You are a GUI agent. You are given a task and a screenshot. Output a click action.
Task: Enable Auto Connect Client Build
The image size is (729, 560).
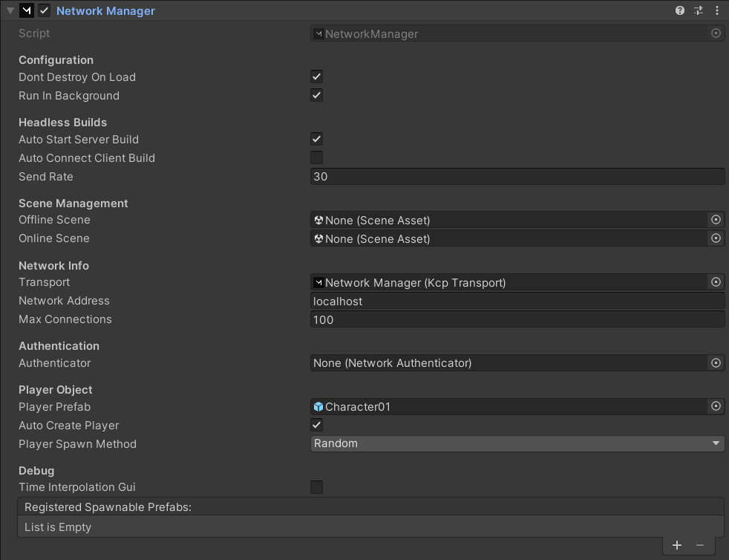click(x=317, y=157)
